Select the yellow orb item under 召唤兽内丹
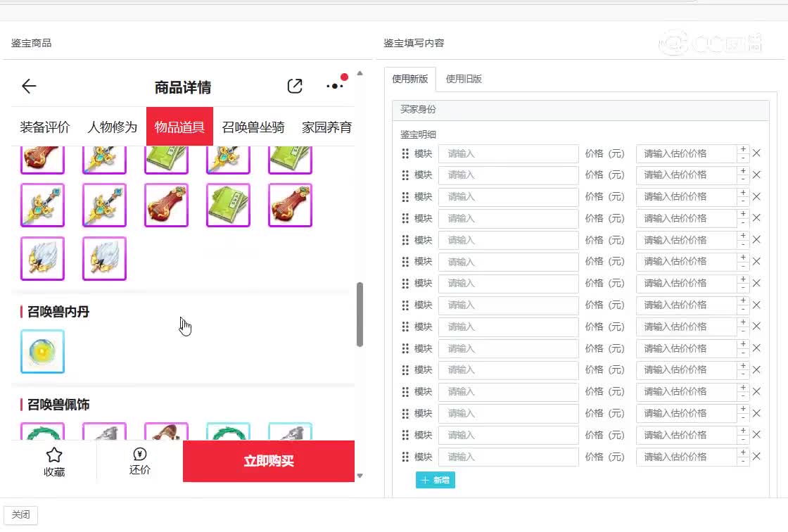 click(x=43, y=351)
